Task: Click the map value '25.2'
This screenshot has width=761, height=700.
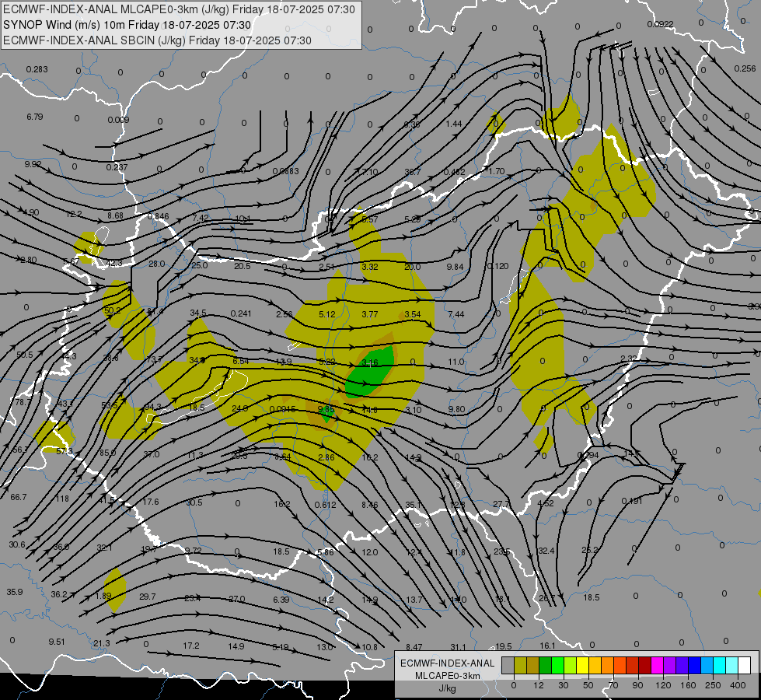Action: [x=590, y=550]
